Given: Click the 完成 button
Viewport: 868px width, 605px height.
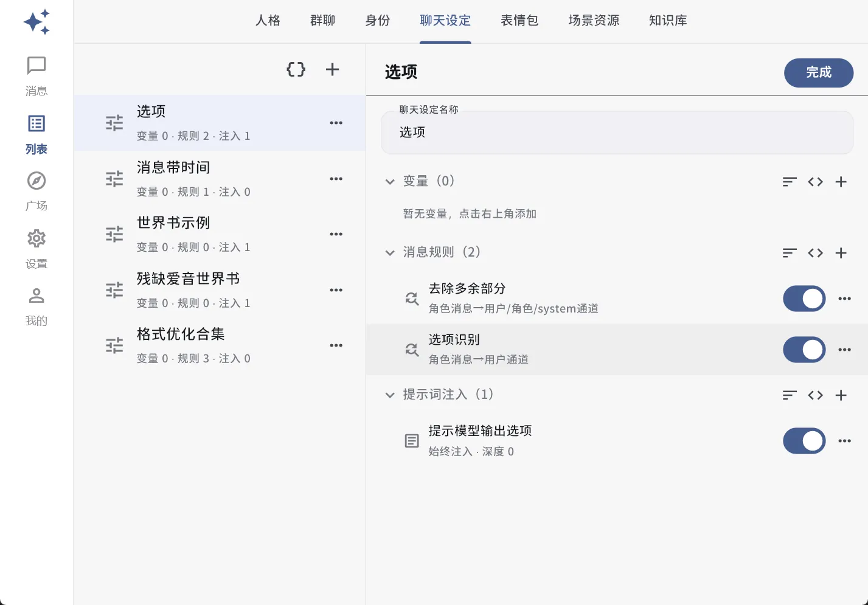Looking at the screenshot, I should click(x=819, y=72).
